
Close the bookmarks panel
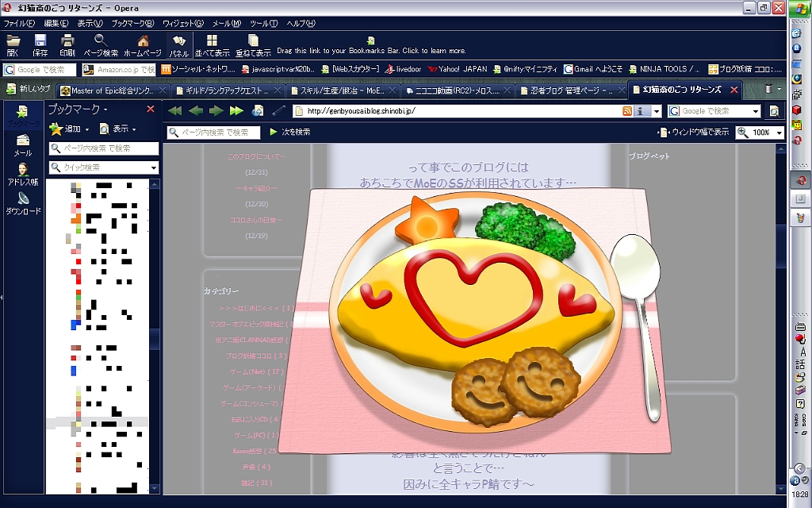pos(150,109)
